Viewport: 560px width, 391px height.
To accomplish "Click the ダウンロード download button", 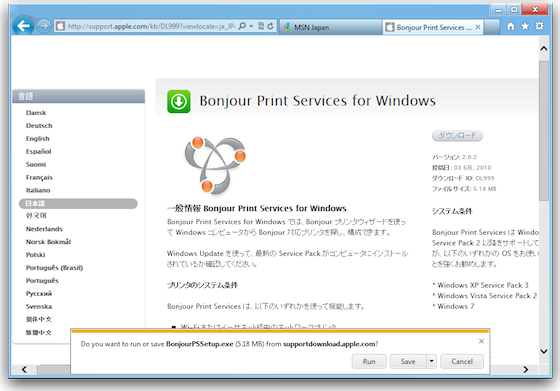I will (x=458, y=136).
